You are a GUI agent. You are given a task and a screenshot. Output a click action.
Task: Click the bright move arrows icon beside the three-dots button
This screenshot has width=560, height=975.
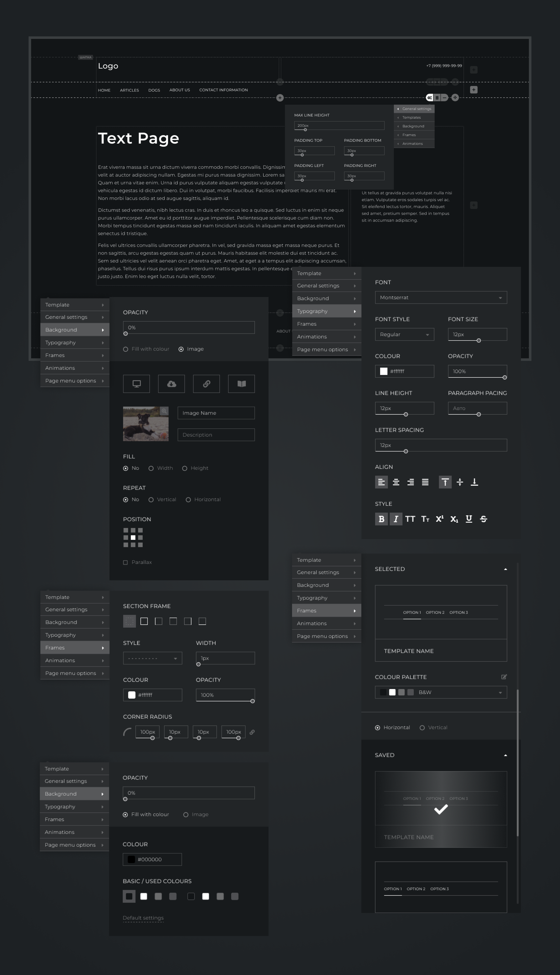coord(455,98)
